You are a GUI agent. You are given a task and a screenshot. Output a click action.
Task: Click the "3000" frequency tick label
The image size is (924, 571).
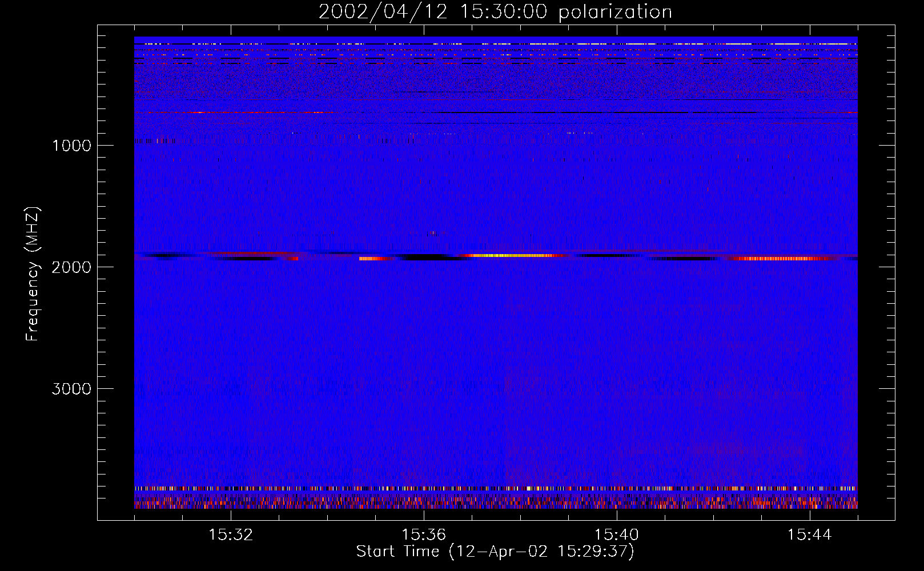pyautogui.click(x=71, y=389)
